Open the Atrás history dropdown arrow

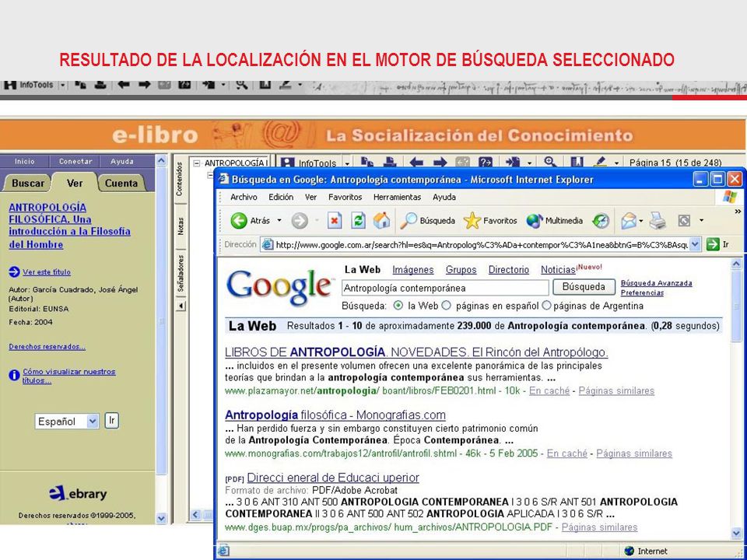point(279,220)
